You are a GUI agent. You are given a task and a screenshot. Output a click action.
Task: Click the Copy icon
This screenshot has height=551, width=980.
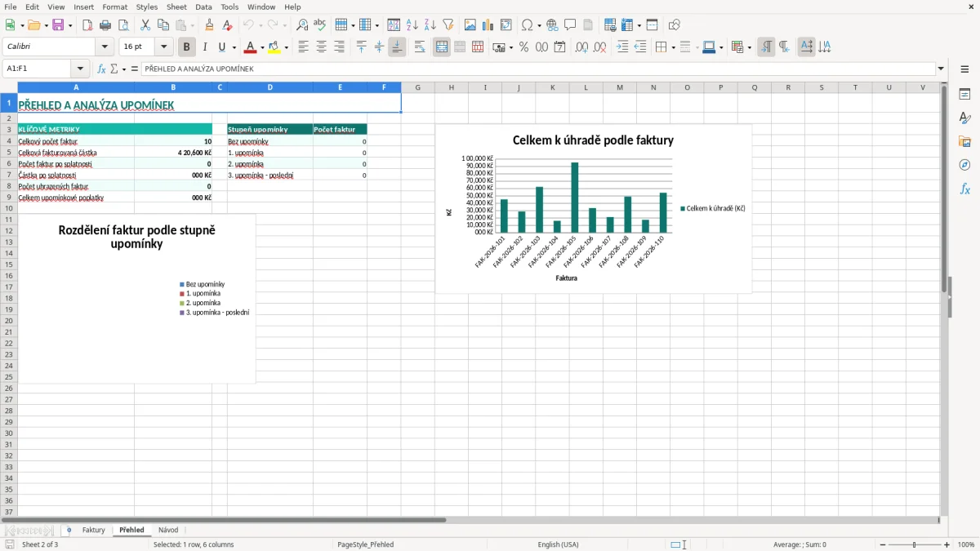click(x=163, y=25)
